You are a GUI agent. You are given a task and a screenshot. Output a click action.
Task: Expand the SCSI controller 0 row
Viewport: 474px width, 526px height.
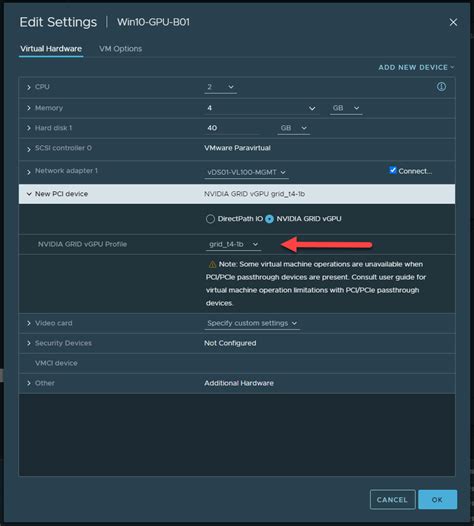tap(29, 149)
